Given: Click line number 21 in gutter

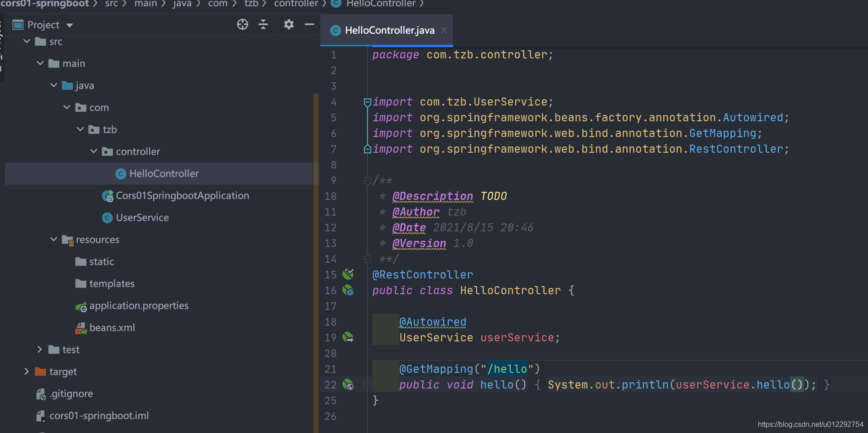Looking at the screenshot, I should 330,369.
